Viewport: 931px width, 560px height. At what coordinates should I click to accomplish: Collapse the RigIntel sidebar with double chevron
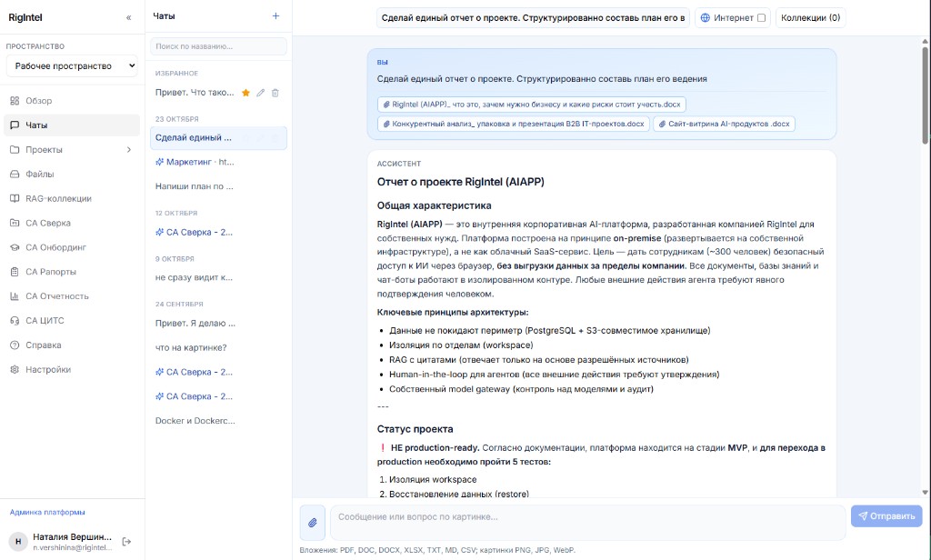click(129, 18)
